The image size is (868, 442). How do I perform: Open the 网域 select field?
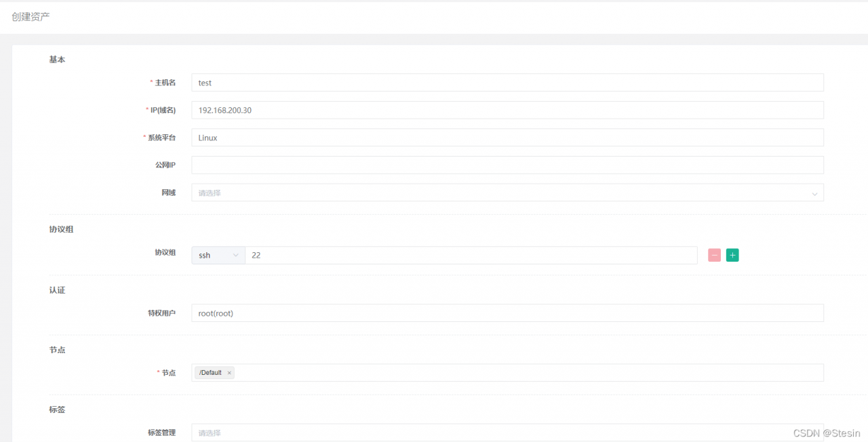point(502,193)
